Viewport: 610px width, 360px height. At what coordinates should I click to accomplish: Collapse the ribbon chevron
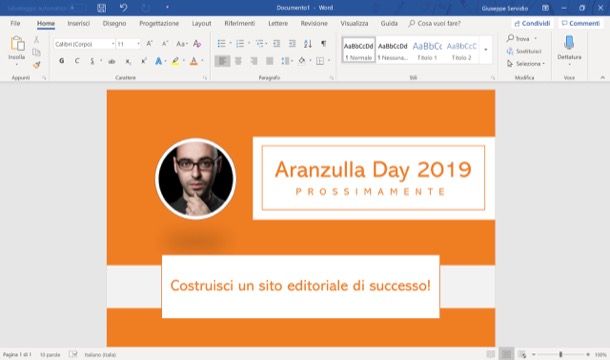(602, 78)
